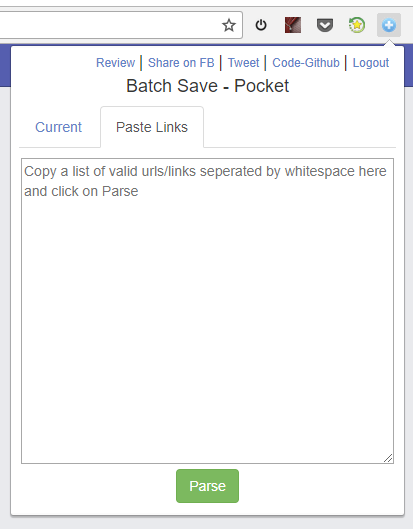Click the green Parse button

207,486
